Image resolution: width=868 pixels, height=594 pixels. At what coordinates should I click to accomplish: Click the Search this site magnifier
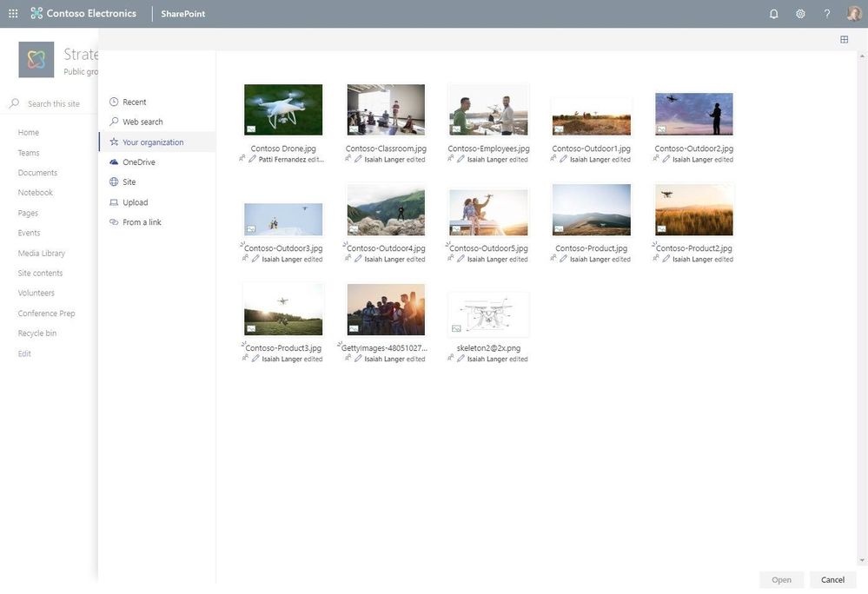tap(13, 102)
